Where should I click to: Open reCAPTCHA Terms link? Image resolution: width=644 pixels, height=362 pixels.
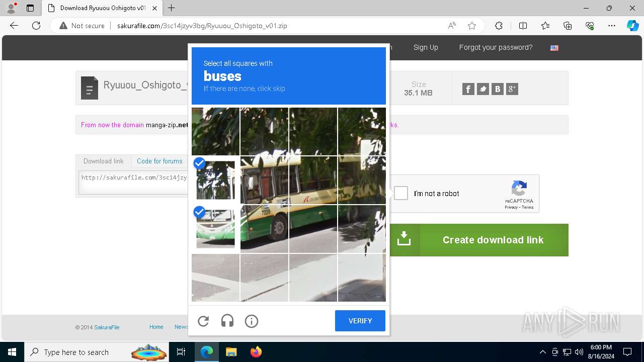point(527,207)
